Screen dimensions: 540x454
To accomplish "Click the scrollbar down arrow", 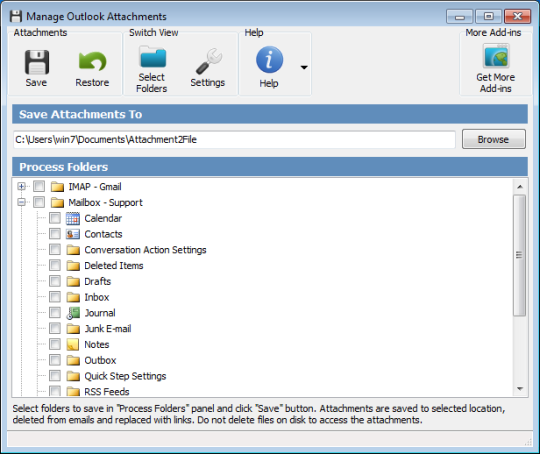I will click(520, 389).
